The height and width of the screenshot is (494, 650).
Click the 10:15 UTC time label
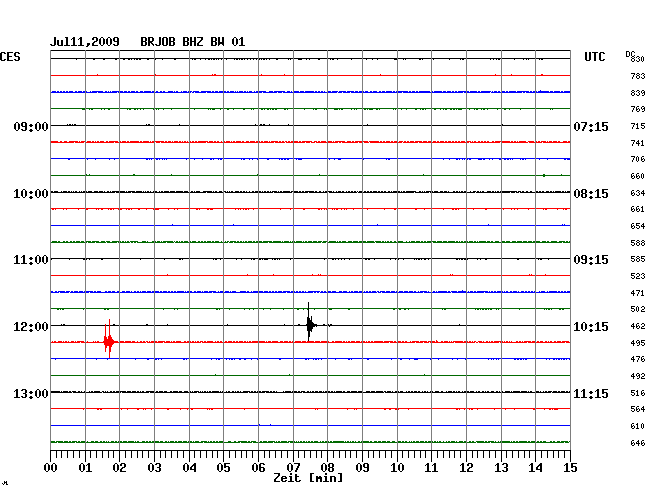point(591,327)
